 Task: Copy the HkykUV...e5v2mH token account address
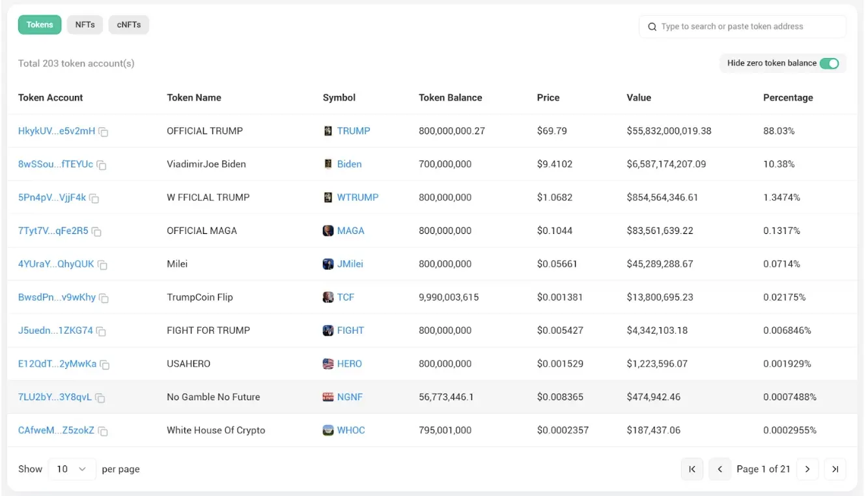click(104, 132)
